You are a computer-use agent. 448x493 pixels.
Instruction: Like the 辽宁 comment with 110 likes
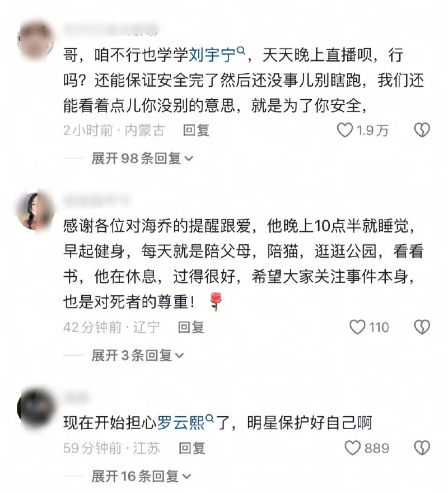coord(357,327)
